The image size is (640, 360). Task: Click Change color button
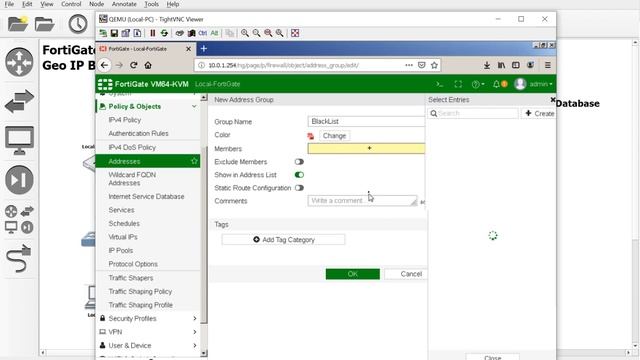pos(334,136)
